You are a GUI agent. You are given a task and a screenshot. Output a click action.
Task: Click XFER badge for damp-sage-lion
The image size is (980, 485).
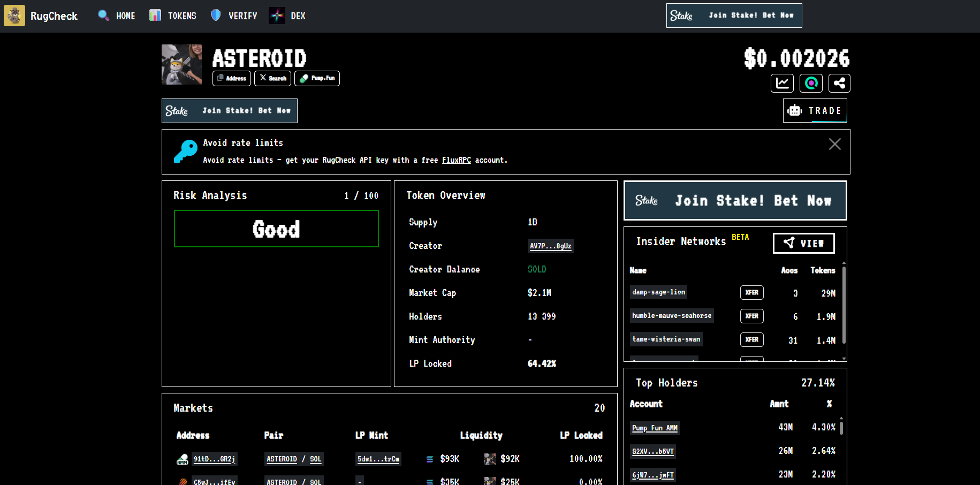click(751, 292)
